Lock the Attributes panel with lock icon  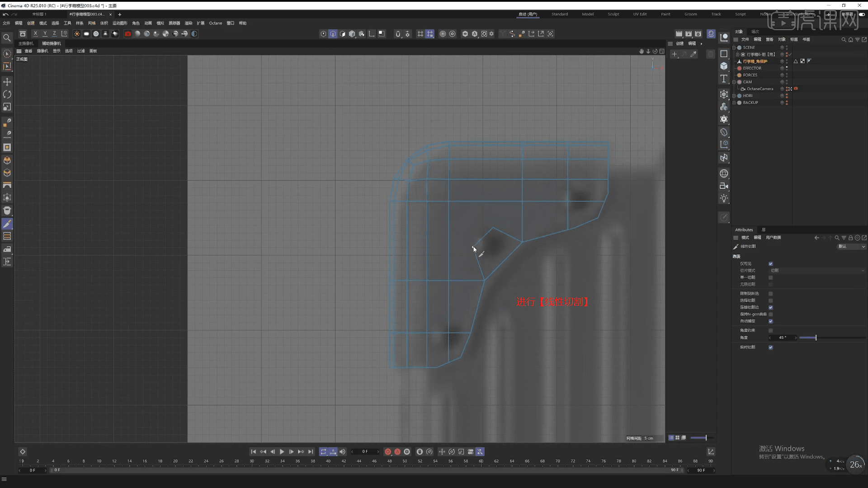(x=850, y=238)
